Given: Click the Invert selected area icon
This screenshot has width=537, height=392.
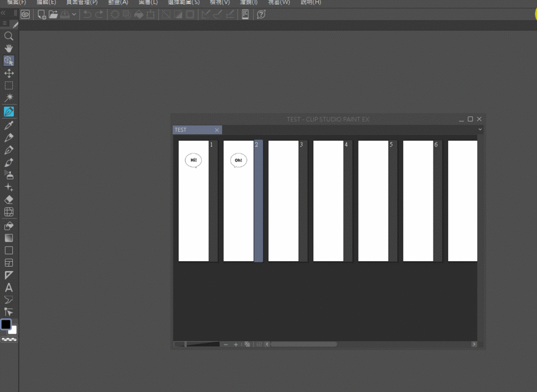Looking at the screenshot, I should 178,15.
